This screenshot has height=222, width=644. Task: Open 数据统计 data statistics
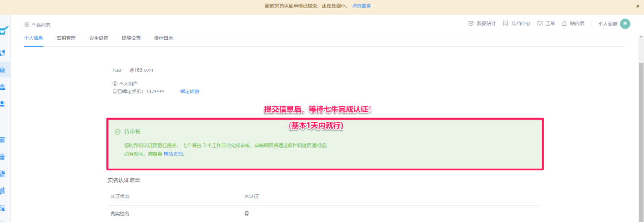click(x=482, y=23)
